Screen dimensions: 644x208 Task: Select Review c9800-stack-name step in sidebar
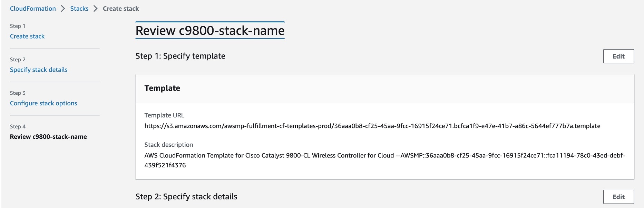coord(48,136)
